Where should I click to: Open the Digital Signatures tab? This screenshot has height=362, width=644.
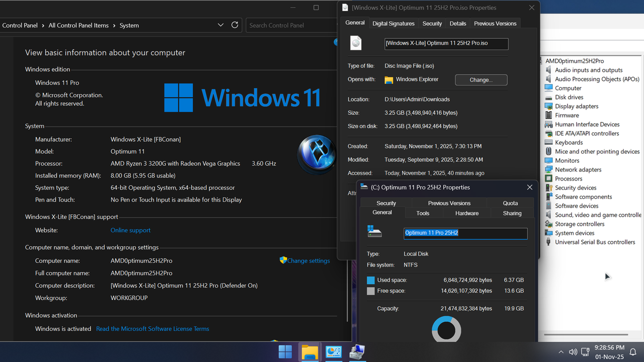click(393, 23)
